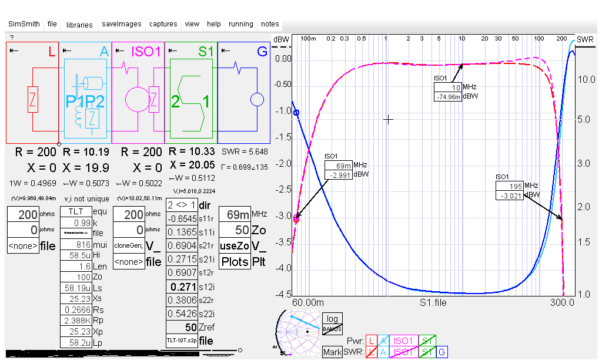Select the red L load circuit block
Viewport: 602px width, 364px height.
[x=32, y=93]
